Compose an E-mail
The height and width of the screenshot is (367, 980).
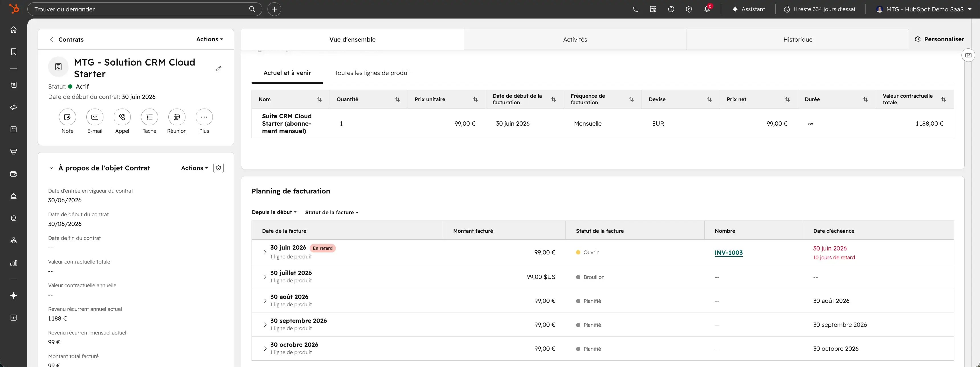click(x=95, y=117)
